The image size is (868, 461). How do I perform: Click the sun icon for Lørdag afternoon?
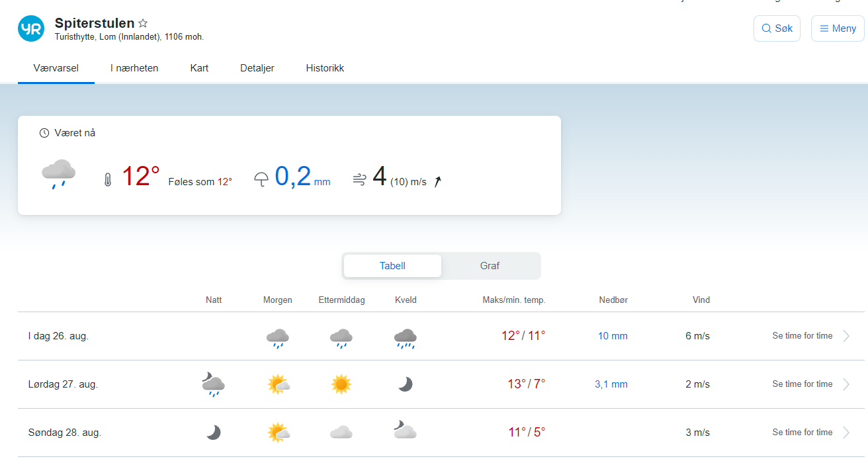click(341, 384)
